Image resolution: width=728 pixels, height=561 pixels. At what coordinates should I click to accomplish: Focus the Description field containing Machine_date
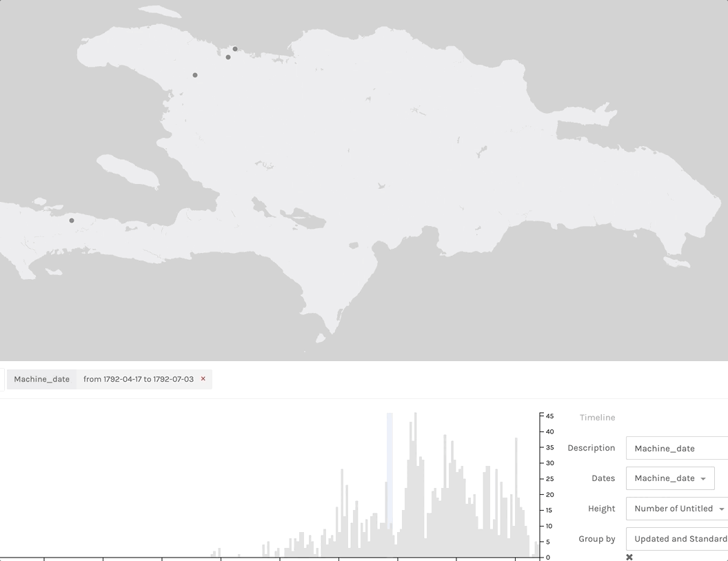tap(677, 448)
